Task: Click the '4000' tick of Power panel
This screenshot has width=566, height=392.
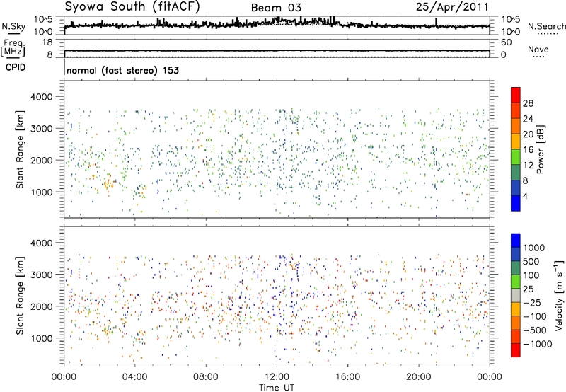Action: point(42,97)
